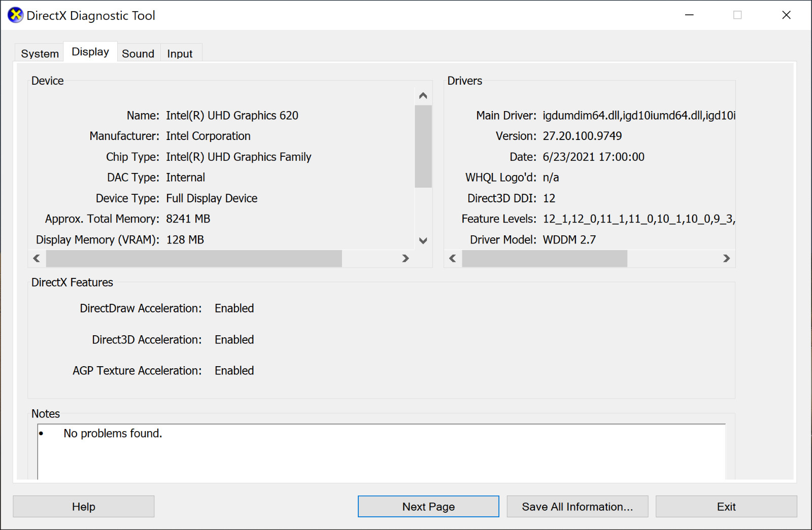Click the value "Full Display Device"

coord(212,198)
